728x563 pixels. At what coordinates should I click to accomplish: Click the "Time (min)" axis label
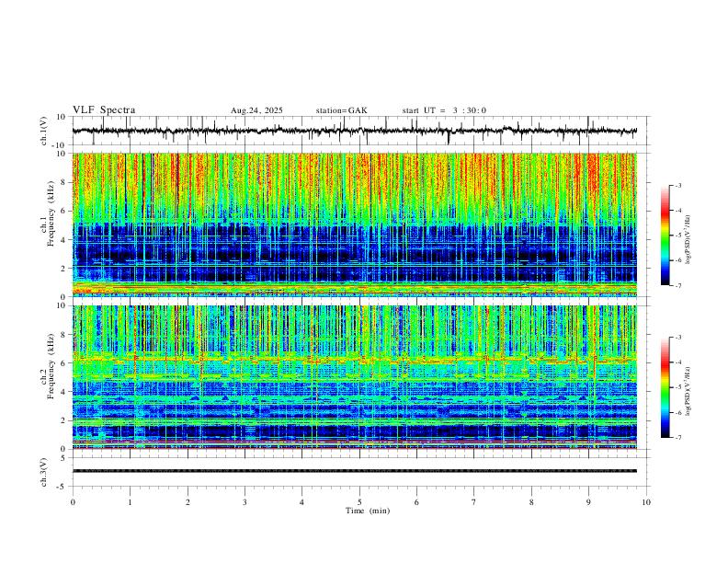click(x=368, y=511)
